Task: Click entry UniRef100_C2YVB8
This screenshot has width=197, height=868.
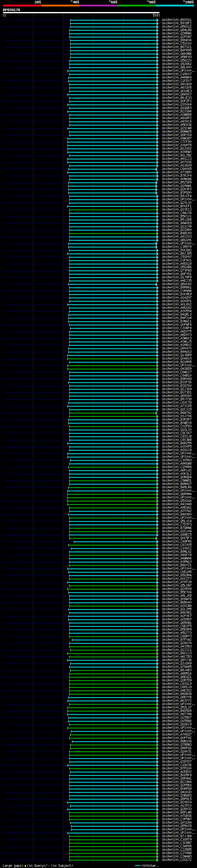Action: [176, 853]
